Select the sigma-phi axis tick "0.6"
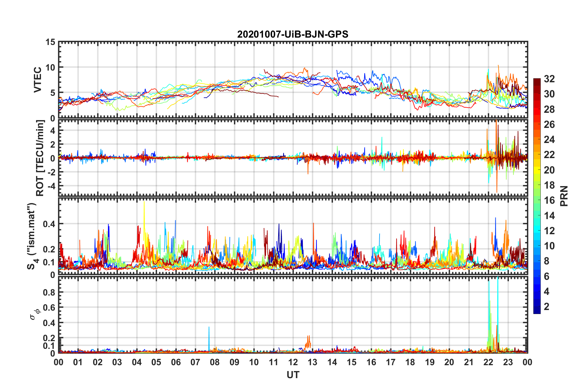This screenshot has width=586, height=392. (x=49, y=308)
